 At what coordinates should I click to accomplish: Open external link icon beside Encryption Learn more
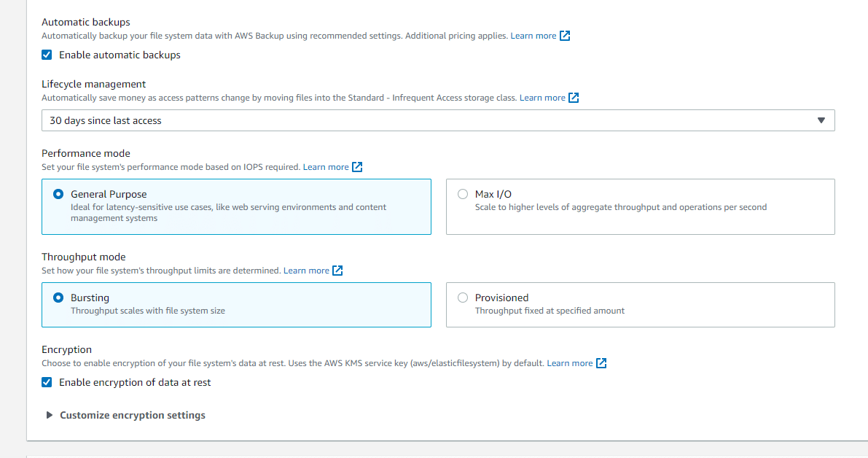(x=601, y=363)
